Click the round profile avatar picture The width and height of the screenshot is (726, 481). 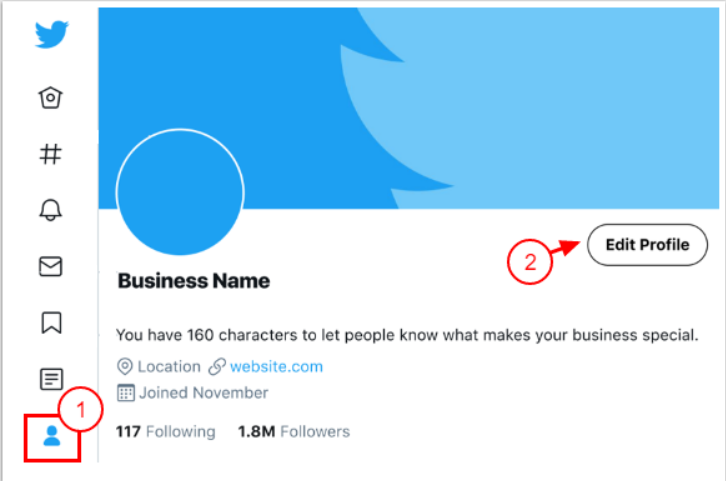coord(180,192)
